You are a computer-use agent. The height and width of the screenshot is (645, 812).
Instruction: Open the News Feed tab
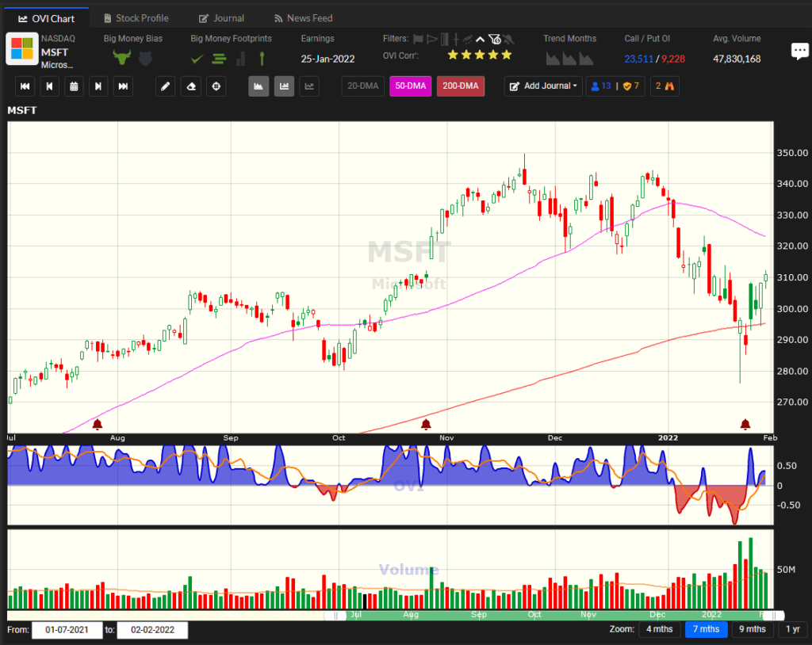303,17
